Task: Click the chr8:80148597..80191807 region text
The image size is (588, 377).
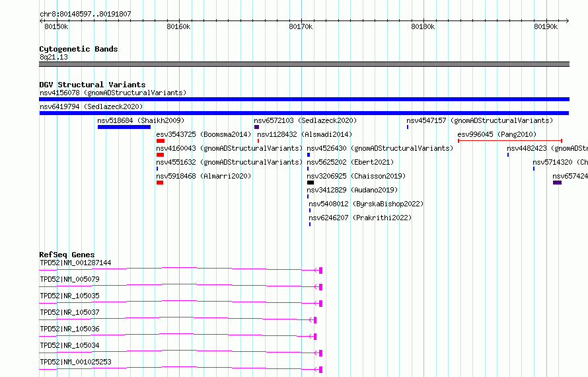Action: (85, 14)
